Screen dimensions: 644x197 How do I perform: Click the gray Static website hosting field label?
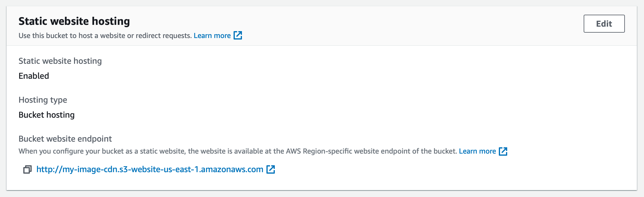point(60,61)
